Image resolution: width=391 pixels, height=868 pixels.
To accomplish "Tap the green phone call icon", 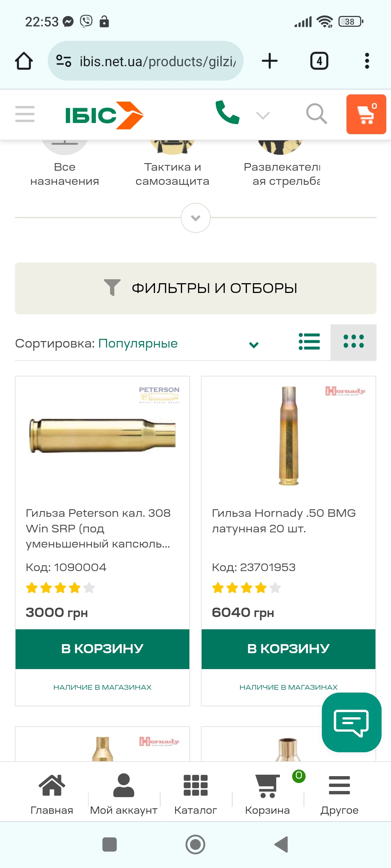I will coord(227,113).
